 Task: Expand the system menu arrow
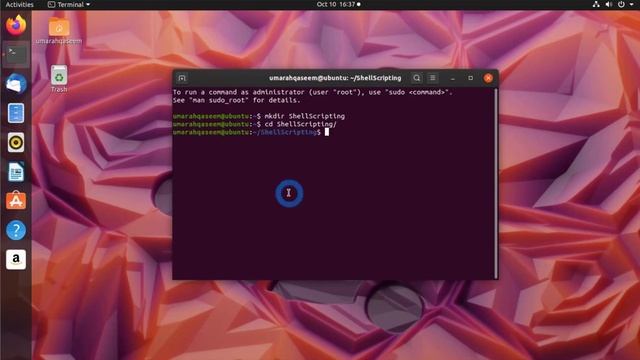tap(631, 4)
